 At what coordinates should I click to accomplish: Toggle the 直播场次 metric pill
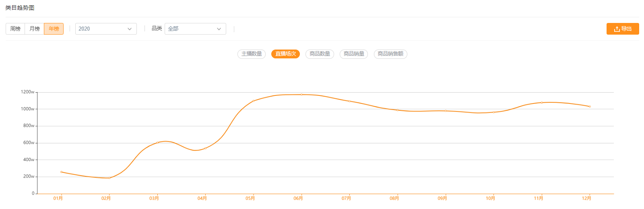point(285,54)
